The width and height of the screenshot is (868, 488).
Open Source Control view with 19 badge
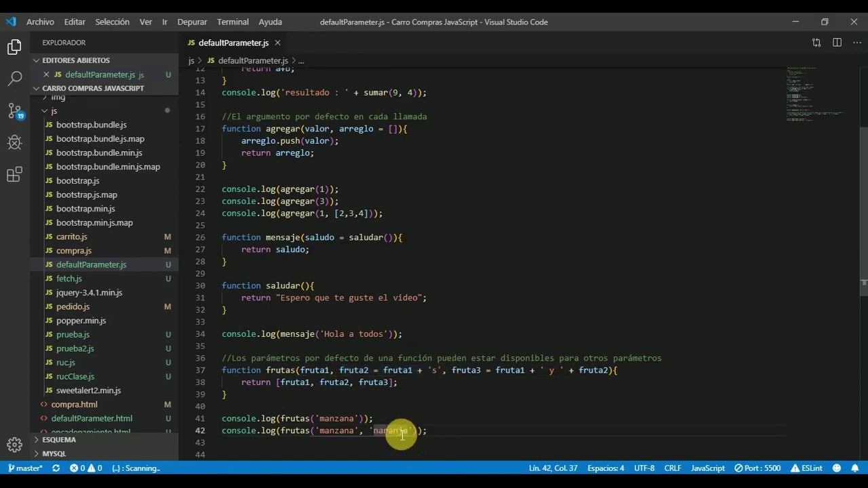point(14,110)
